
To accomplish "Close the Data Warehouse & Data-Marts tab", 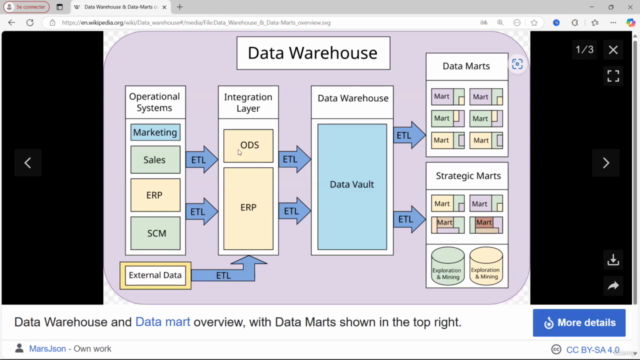I will pyautogui.click(x=164, y=7).
